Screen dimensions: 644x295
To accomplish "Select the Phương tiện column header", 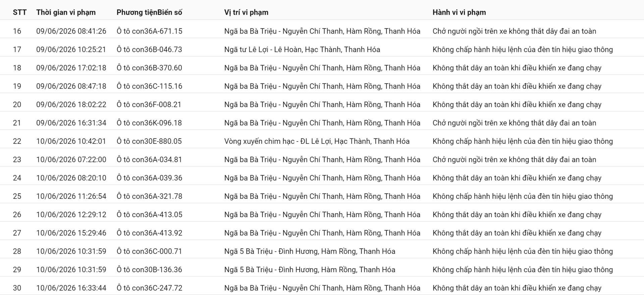I will 137,12.
